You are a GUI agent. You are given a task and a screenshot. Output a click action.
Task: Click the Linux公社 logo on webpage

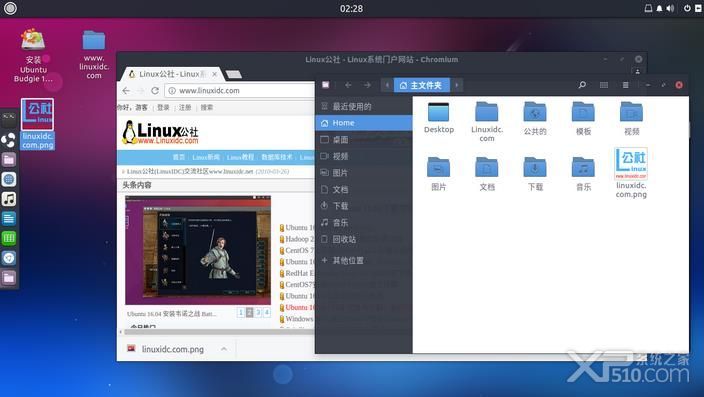tap(160, 132)
